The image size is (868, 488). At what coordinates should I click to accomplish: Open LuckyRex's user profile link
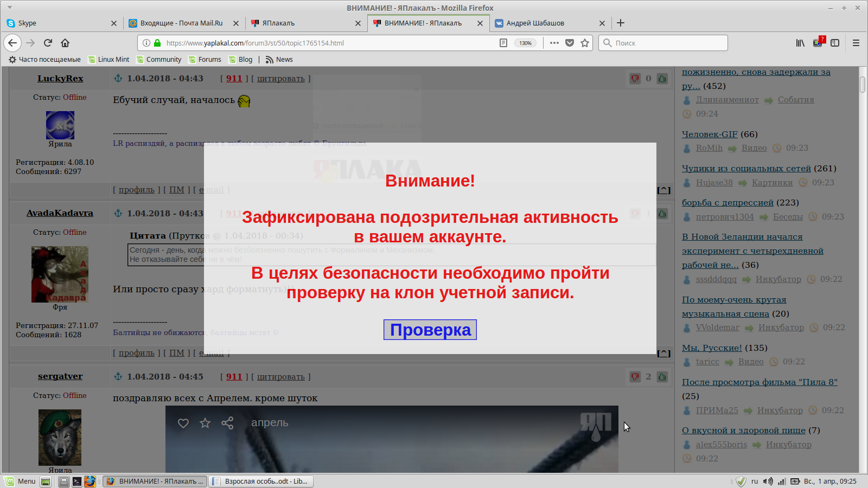(x=60, y=78)
